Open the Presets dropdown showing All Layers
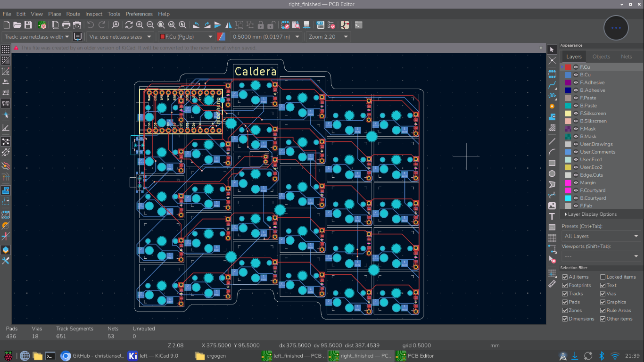 (601, 236)
